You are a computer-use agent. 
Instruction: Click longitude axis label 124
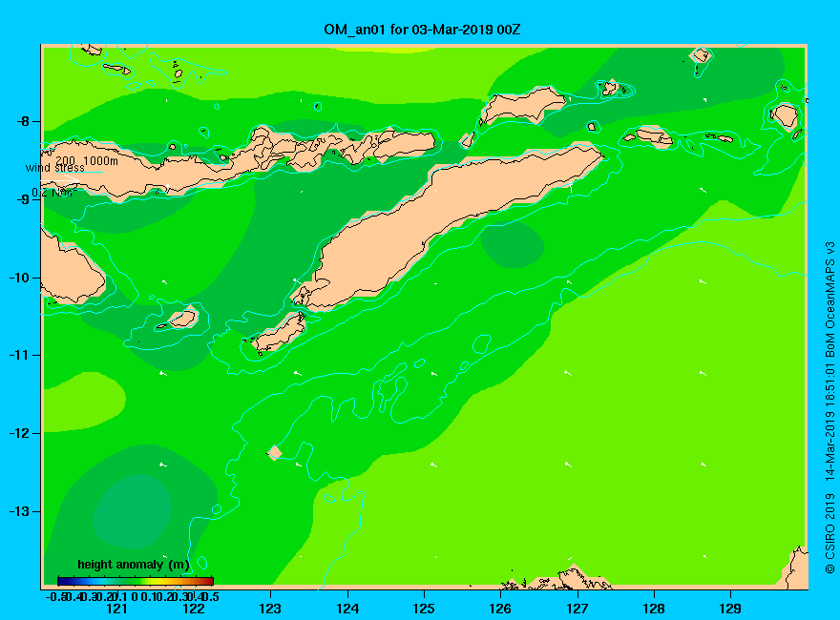pyautogui.click(x=347, y=609)
